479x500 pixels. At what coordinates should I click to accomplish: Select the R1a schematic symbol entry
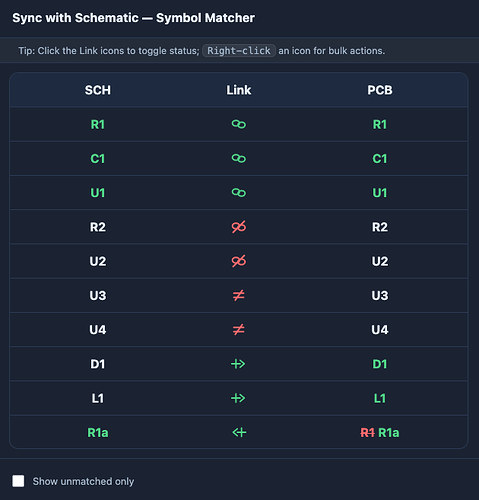tap(98, 433)
